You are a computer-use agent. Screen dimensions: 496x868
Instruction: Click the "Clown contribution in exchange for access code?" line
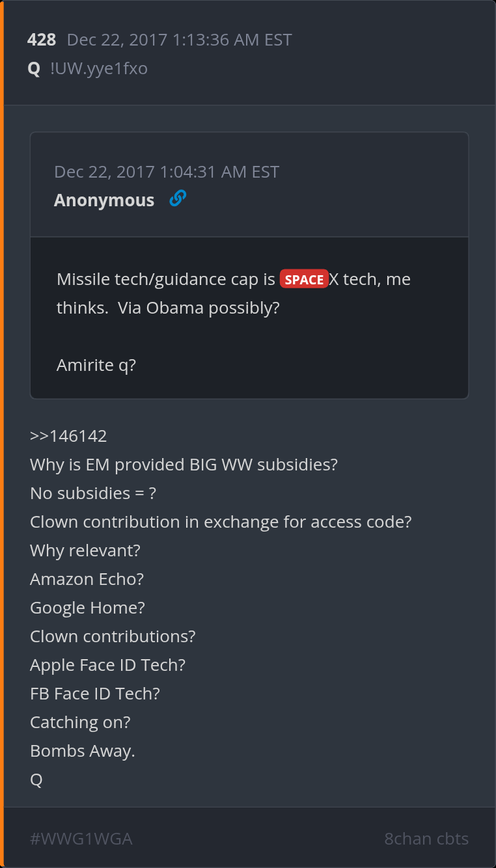tap(221, 522)
